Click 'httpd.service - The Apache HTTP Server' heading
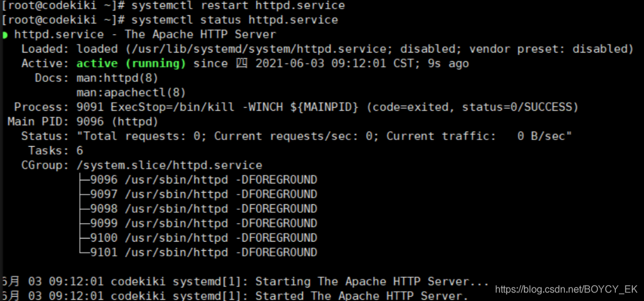Viewport: 644px width, 301px height. (145, 34)
